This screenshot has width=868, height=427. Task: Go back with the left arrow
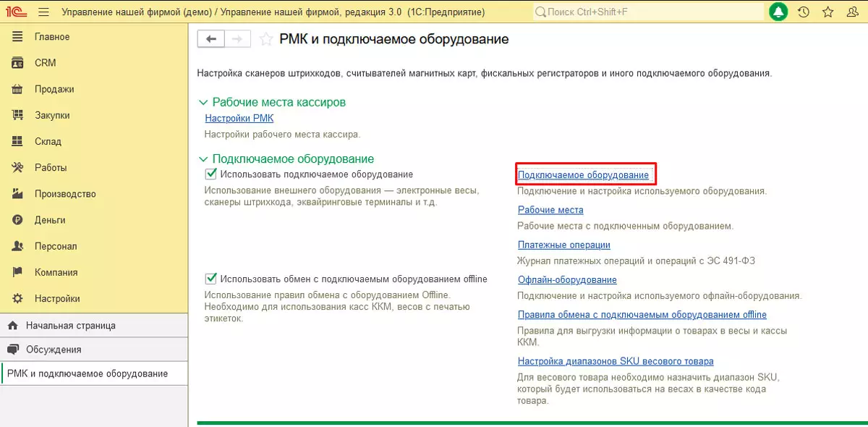coord(211,39)
